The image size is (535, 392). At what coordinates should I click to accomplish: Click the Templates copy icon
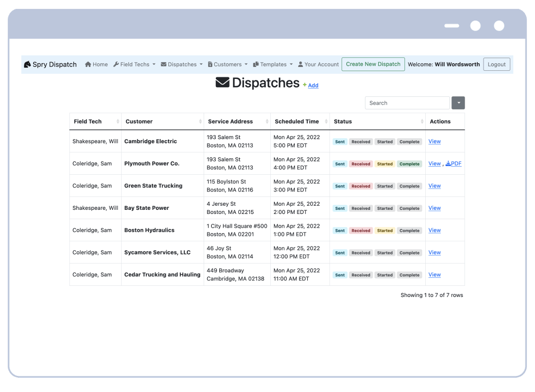click(256, 64)
